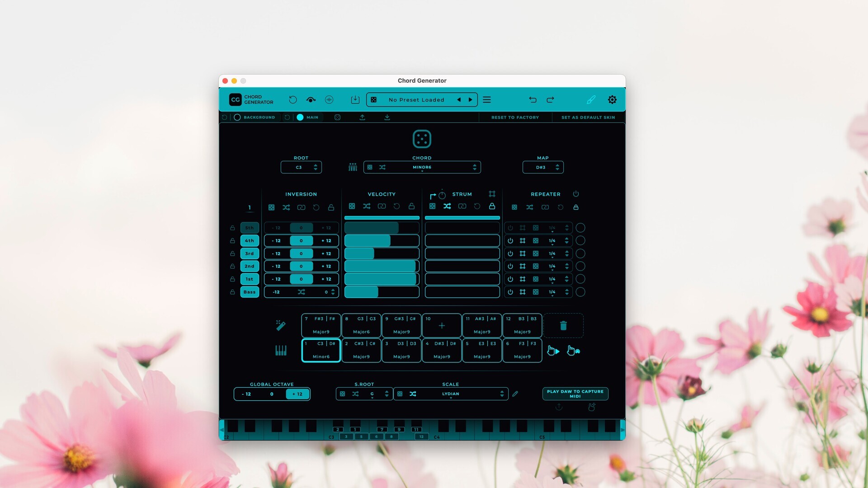Click Reset to Factory
868x488 pixels.
click(515, 117)
